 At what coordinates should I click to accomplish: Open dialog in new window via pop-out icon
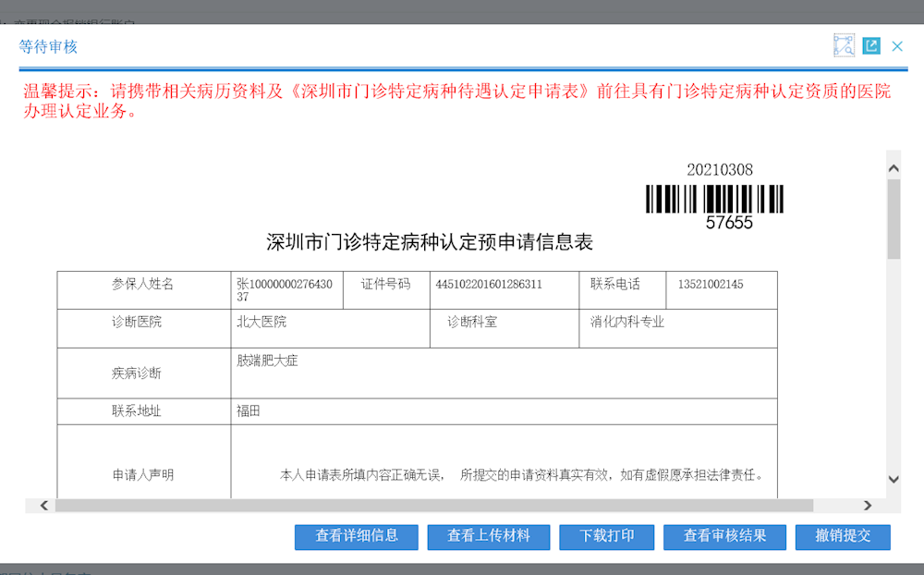[871, 46]
